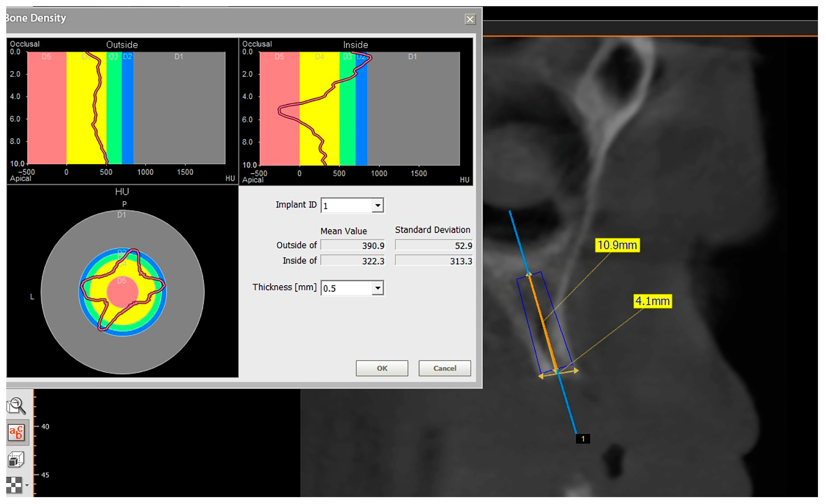The image size is (826, 504).
Task: Toggle the abc text annotation tool
Action: coord(16,433)
